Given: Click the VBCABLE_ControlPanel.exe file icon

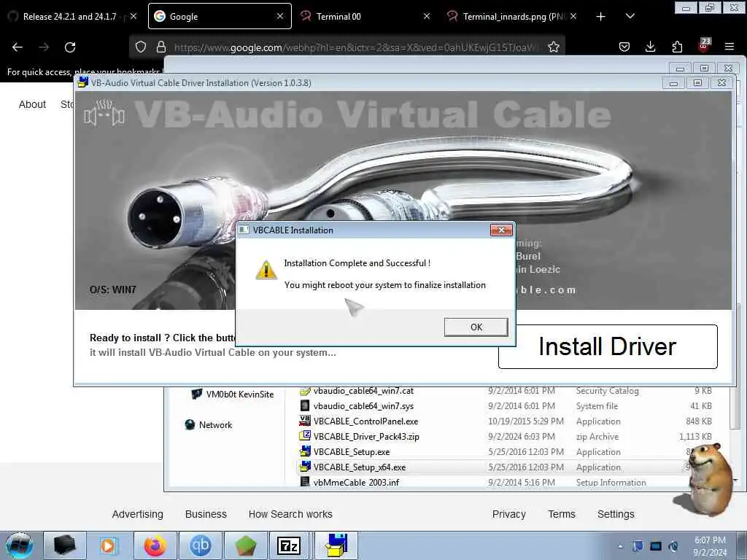Looking at the screenshot, I should tap(305, 421).
